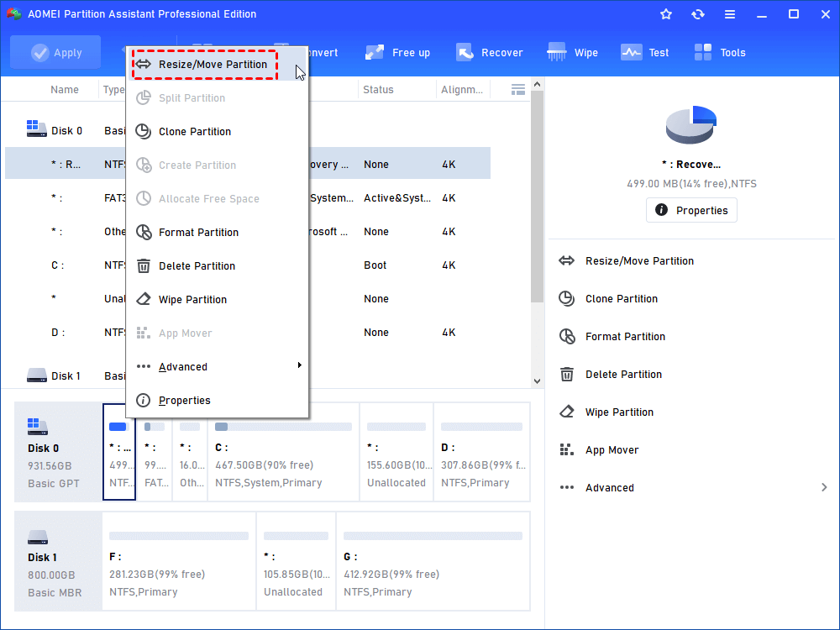Select Wipe Partition in right panel
The height and width of the screenshot is (630, 840).
tap(619, 412)
